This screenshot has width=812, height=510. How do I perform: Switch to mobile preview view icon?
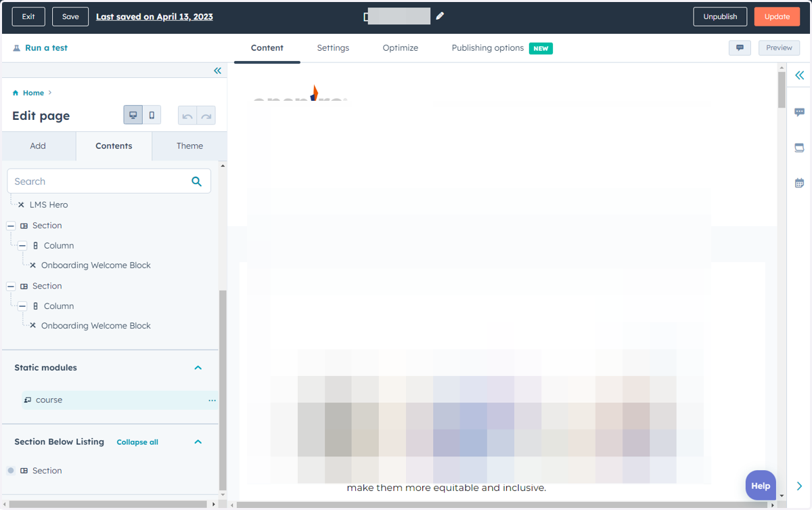pyautogui.click(x=152, y=115)
